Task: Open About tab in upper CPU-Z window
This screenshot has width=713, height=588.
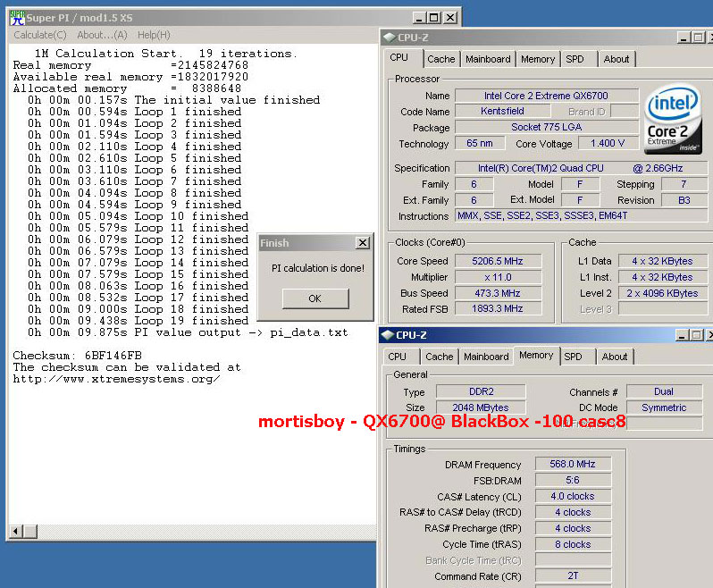Action: (x=617, y=59)
